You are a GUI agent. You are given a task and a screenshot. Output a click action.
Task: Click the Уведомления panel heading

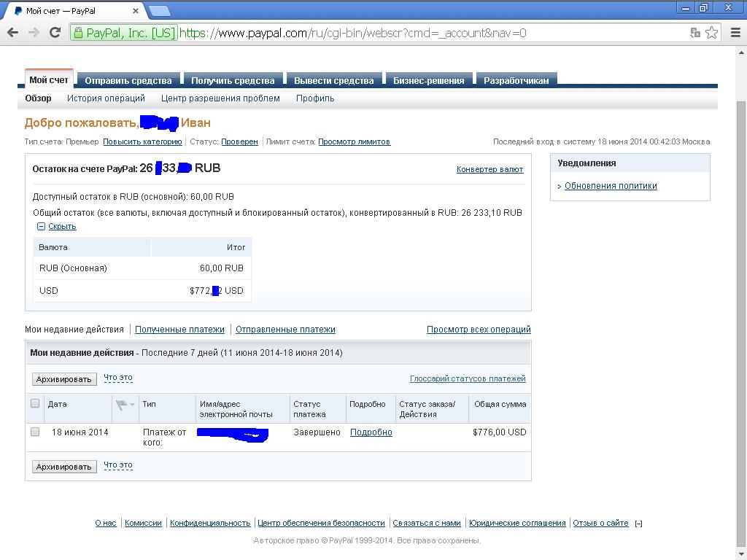pos(587,163)
